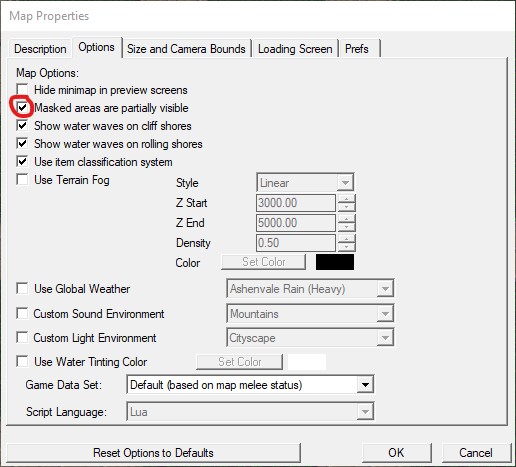Enable Custom Sound Environment

(x=22, y=314)
